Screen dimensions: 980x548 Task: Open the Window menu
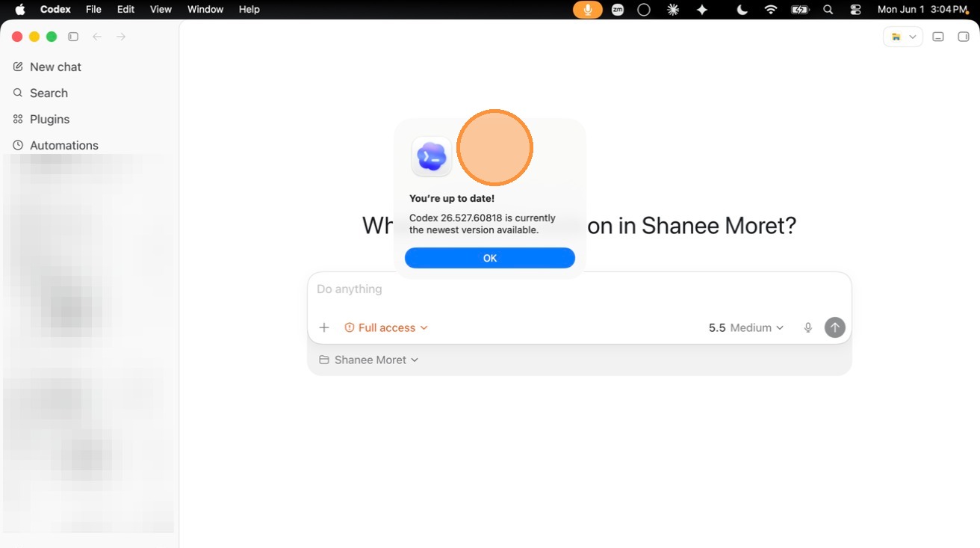coord(205,9)
